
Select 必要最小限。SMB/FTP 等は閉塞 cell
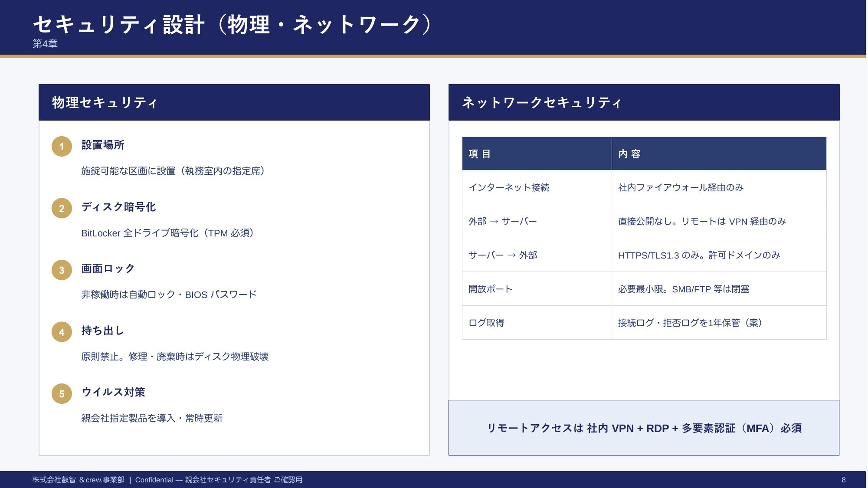(x=719, y=289)
